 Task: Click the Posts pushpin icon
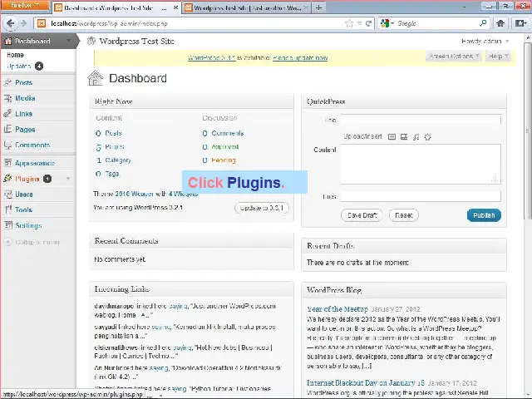click(7, 82)
